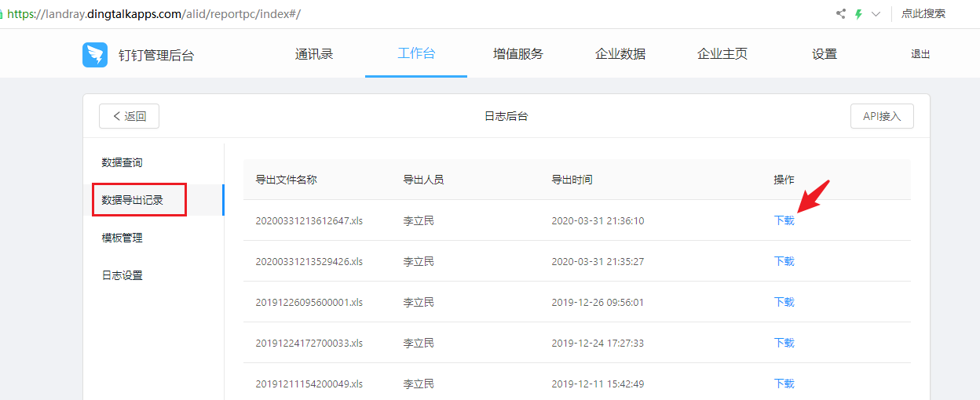The height and width of the screenshot is (400, 980).
Task: Click 李立民 in the 21:36:10 row
Action: [x=419, y=220]
